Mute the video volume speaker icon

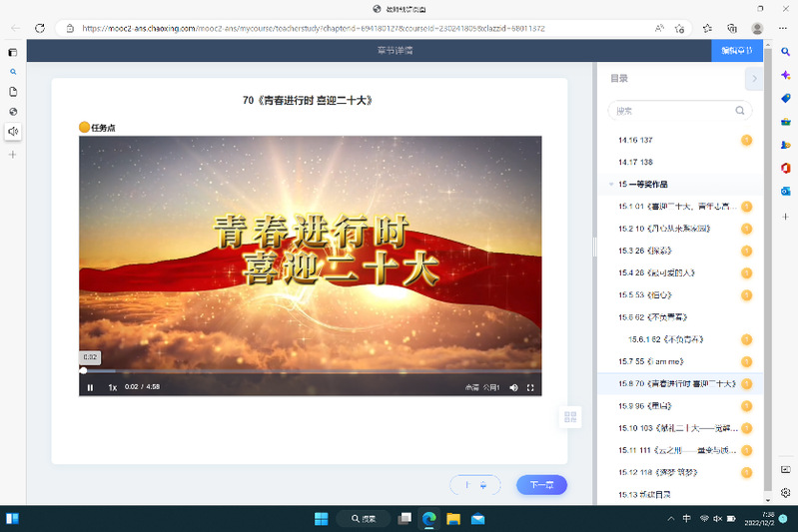tap(513, 387)
